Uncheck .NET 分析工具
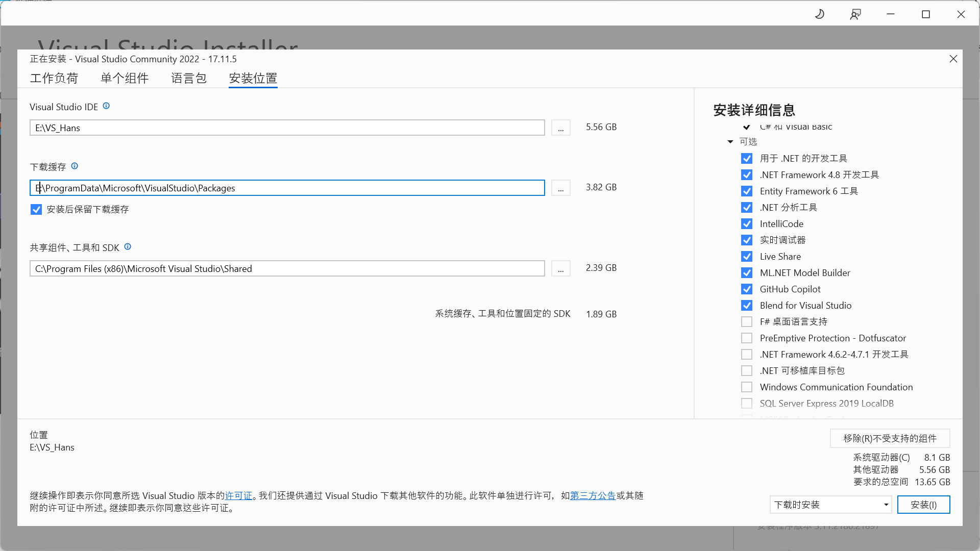Screen dimensions: 980x551 tap(746, 208)
